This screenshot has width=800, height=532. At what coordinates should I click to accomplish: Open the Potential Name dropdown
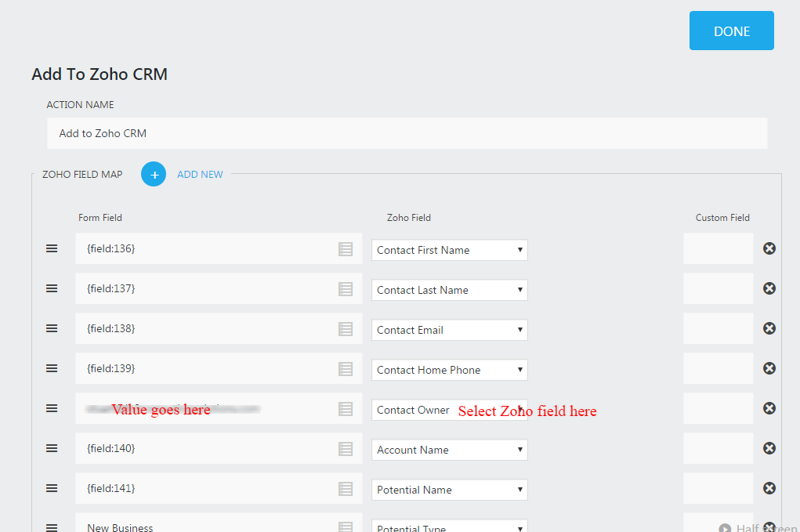(x=449, y=490)
